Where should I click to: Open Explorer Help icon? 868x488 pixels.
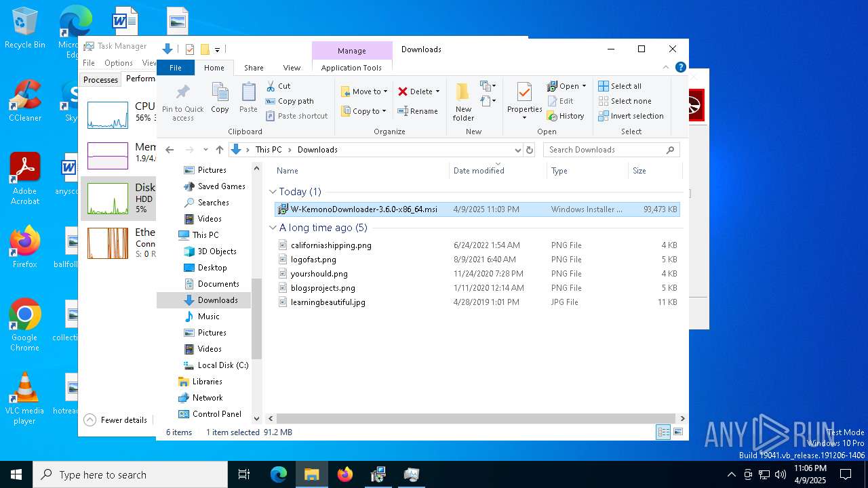coord(680,67)
